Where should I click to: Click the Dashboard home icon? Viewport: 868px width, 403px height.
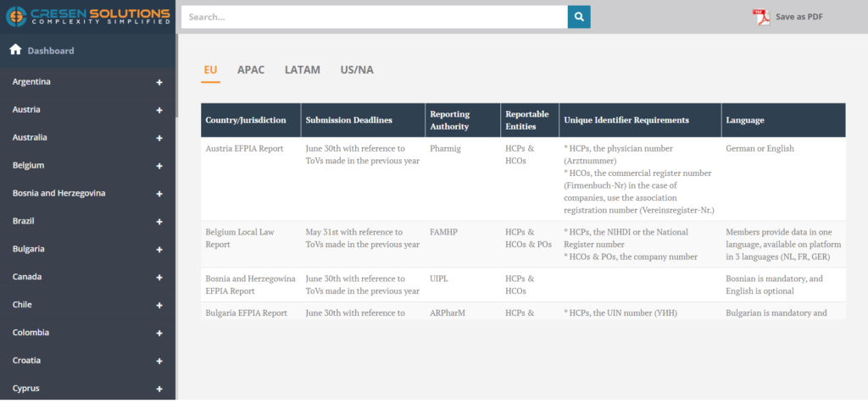15,50
